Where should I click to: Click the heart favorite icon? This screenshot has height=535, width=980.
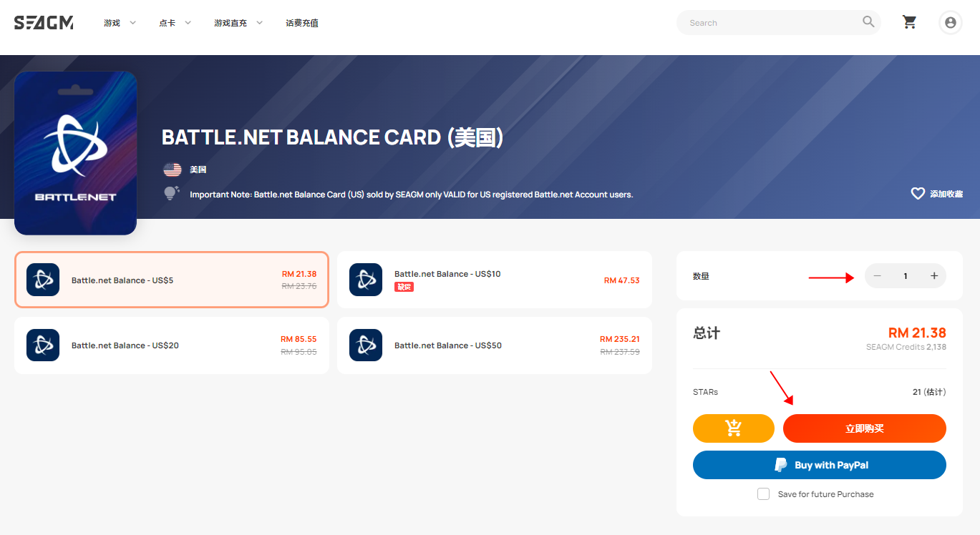918,193
